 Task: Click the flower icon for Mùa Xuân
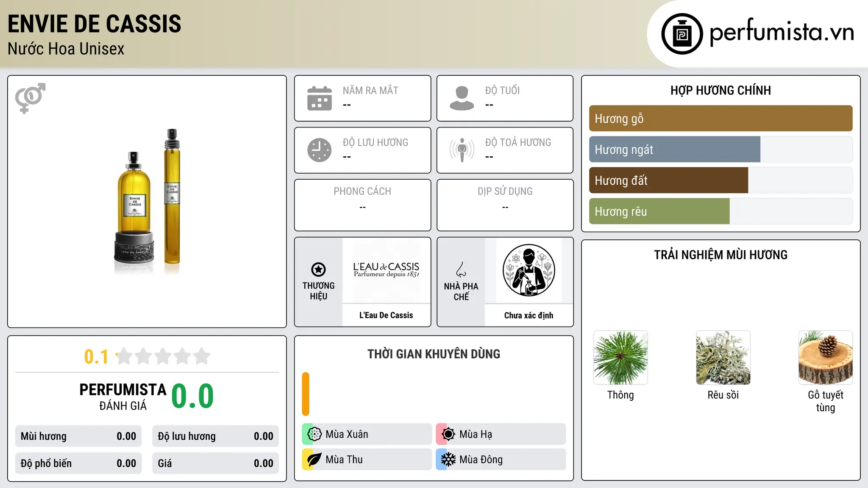314,434
